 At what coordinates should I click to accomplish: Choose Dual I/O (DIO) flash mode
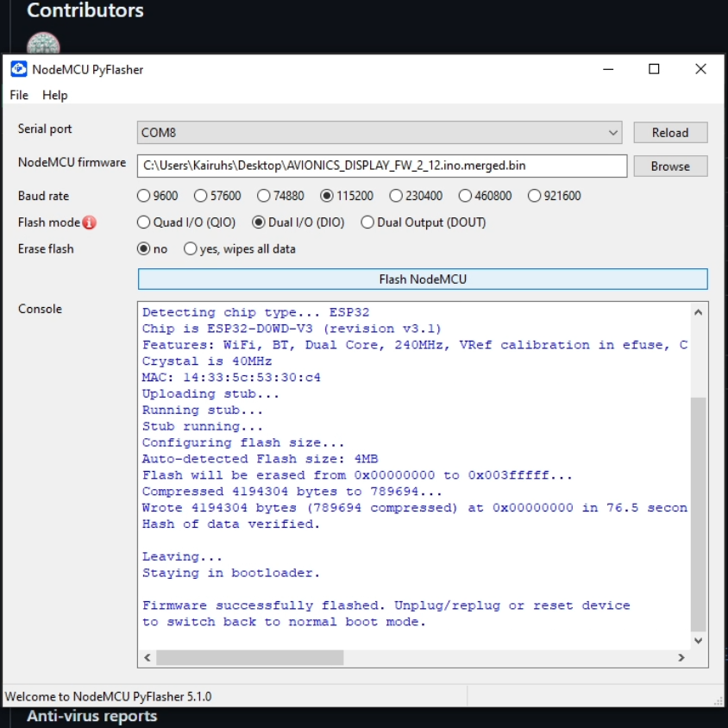tap(298, 223)
